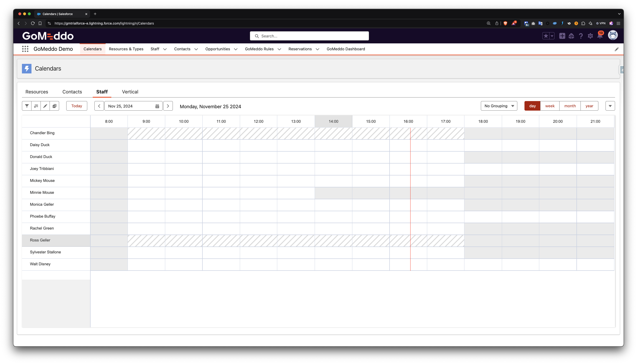Click the pencil edit icon in calendar toolbar
The image size is (637, 364).
(45, 106)
